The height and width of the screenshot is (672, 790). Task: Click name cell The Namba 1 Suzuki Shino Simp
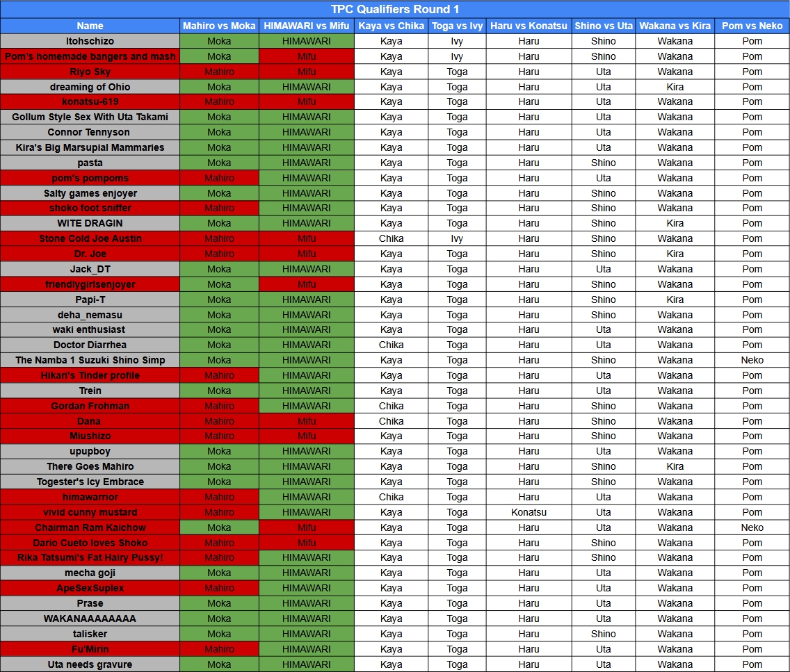click(x=90, y=360)
